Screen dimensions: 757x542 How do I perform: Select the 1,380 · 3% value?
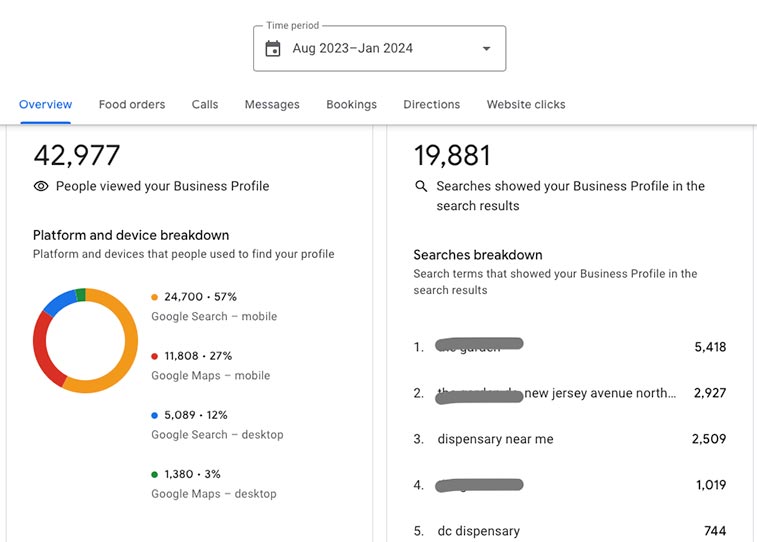coord(192,474)
